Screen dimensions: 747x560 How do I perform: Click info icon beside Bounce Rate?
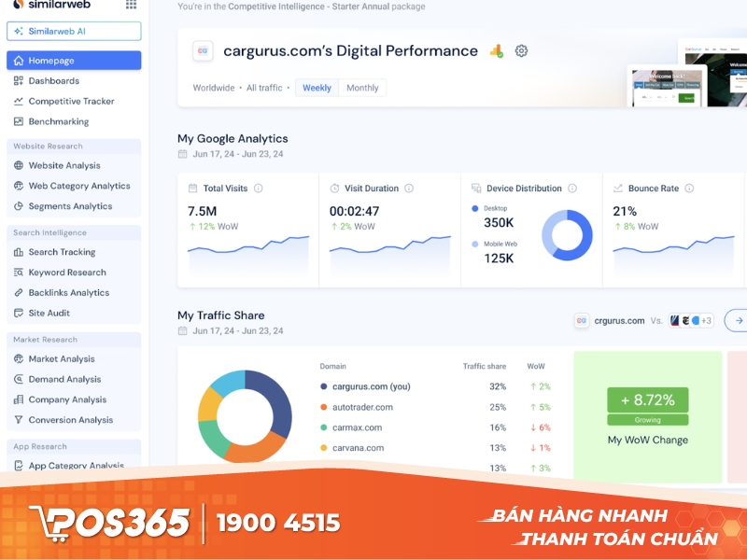coord(690,189)
